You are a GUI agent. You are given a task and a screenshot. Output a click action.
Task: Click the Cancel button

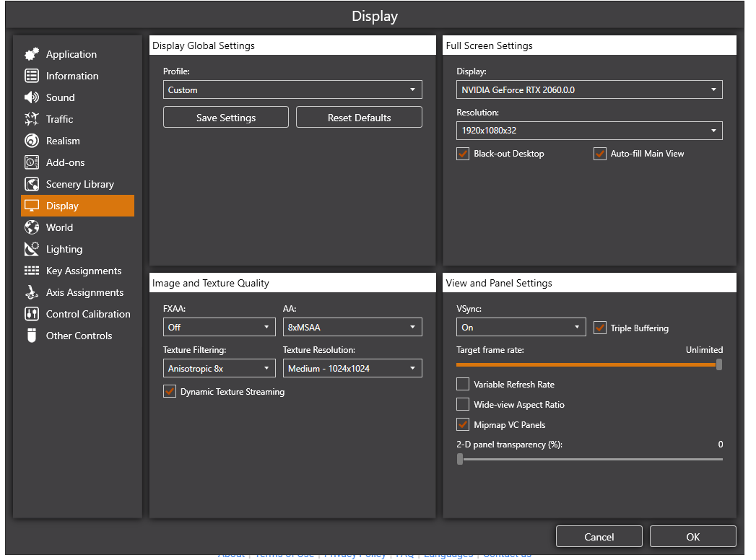coord(599,536)
